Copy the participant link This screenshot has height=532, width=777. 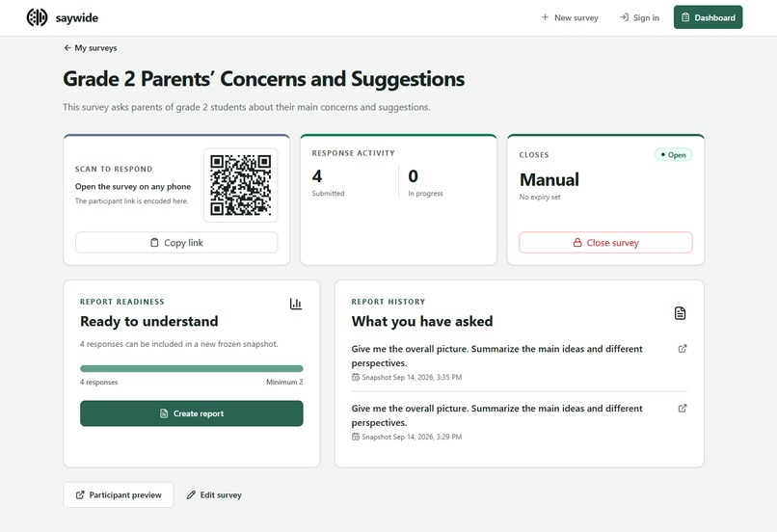point(176,243)
